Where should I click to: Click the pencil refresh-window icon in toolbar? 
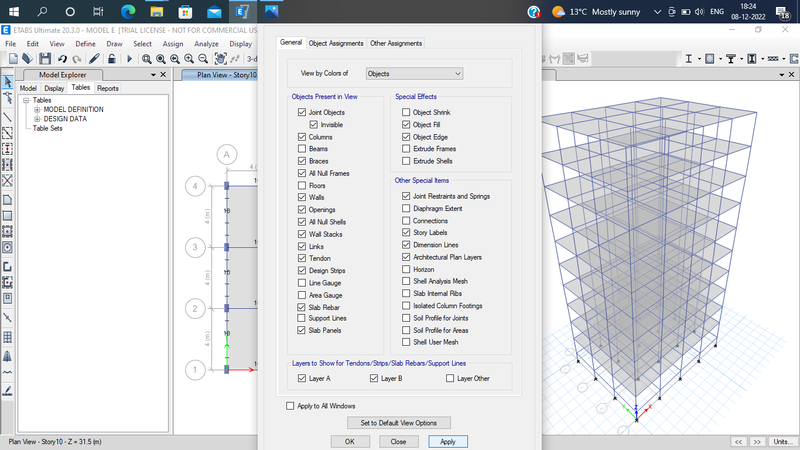[94, 59]
